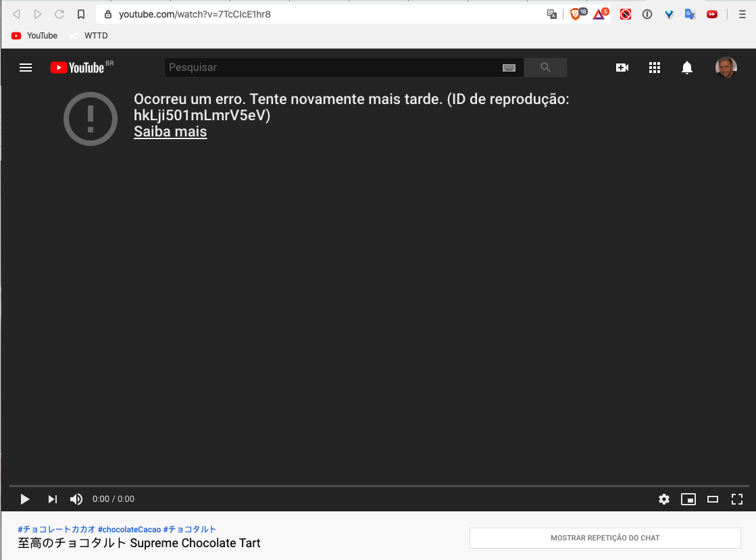Open browser main menu
Image resolution: width=756 pixels, height=560 pixels.
tap(742, 14)
